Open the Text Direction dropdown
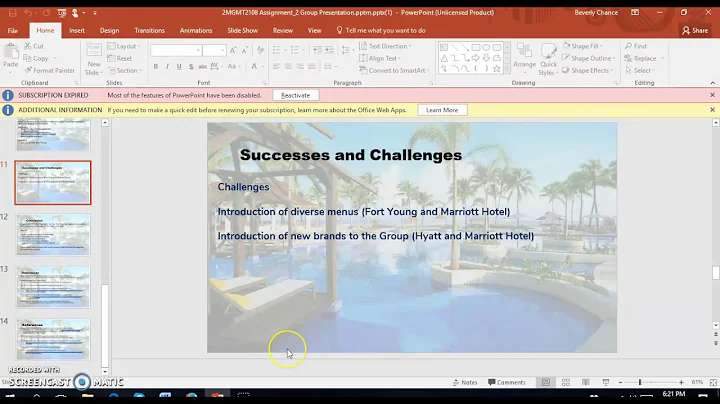This screenshot has width=720, height=404. point(385,46)
